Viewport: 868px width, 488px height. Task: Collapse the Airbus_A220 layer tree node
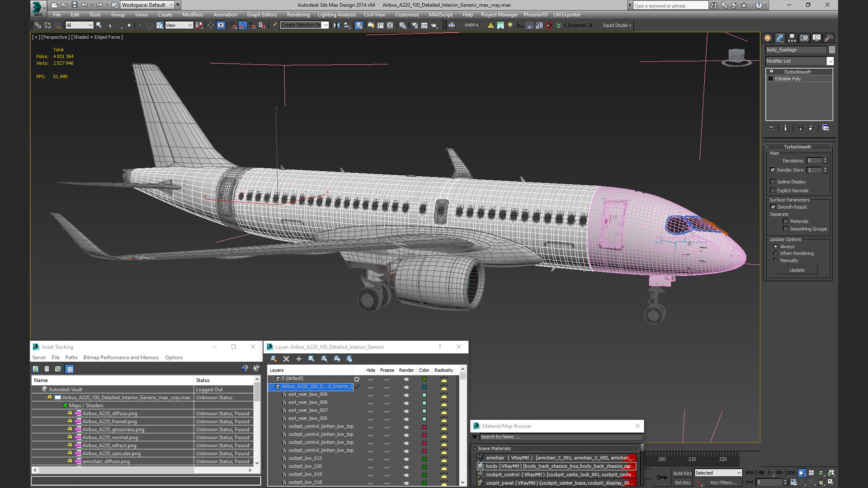(272, 387)
